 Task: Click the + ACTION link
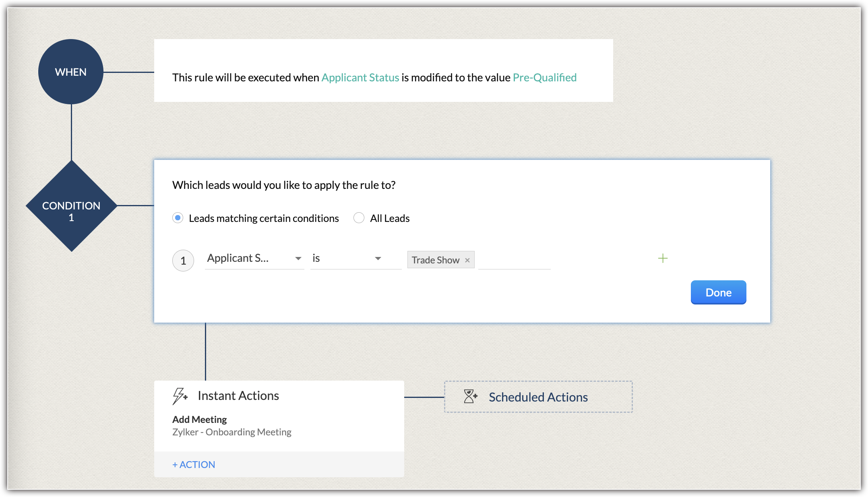[194, 464]
